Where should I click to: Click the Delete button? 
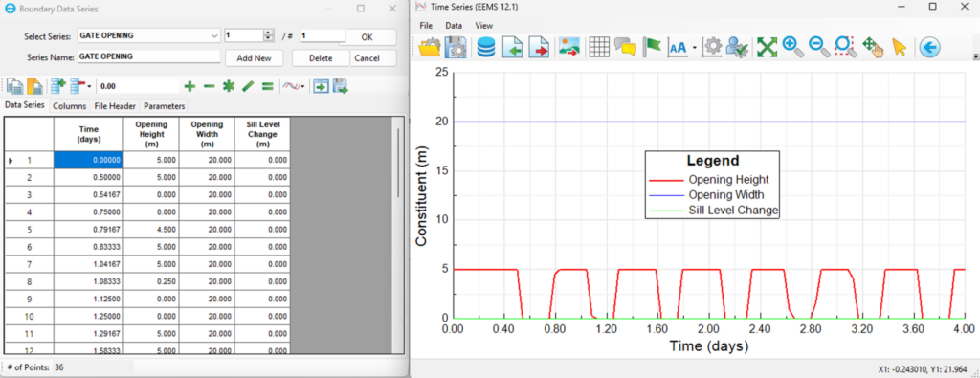point(321,58)
